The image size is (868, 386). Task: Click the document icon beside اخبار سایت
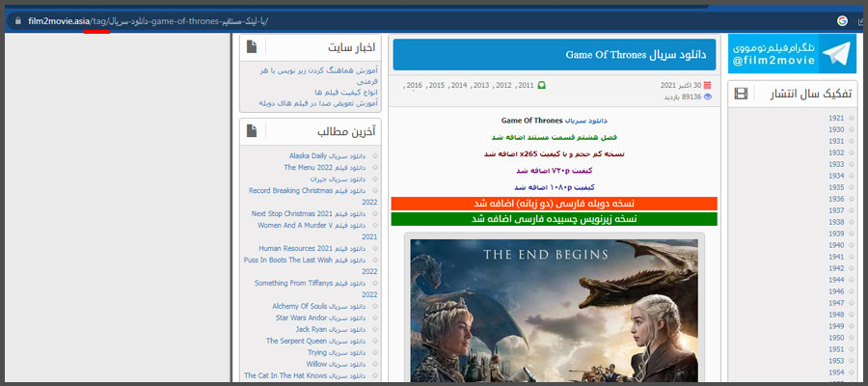coord(252,47)
